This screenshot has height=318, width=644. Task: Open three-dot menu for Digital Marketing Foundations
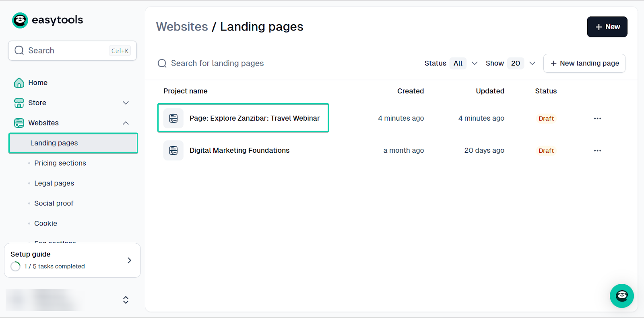click(x=597, y=151)
